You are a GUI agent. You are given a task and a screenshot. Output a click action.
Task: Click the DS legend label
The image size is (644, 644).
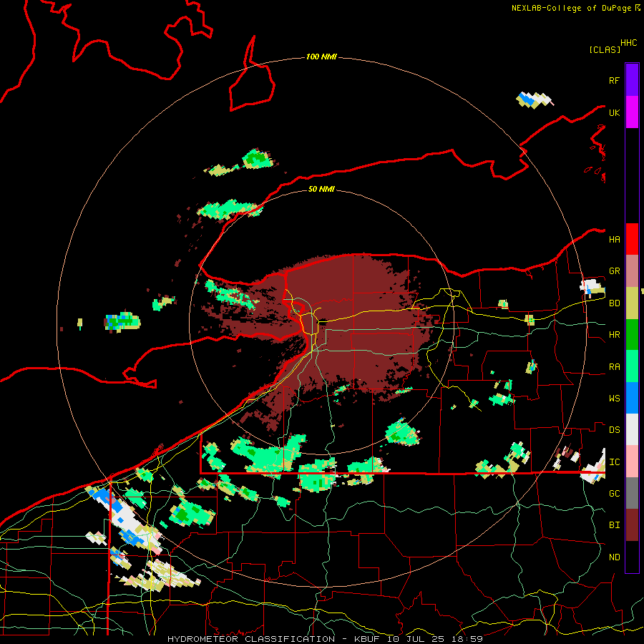pyautogui.click(x=614, y=430)
